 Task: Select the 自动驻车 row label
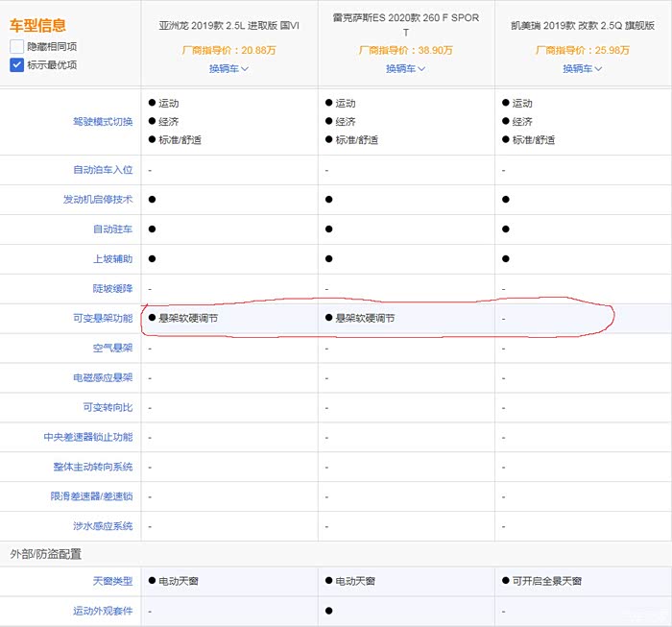pos(112,229)
